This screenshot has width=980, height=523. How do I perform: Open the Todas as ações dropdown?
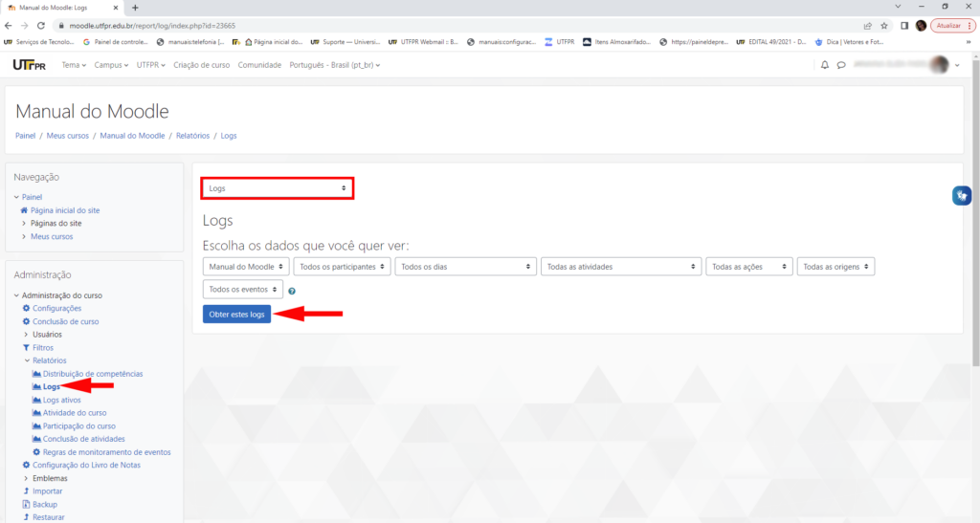[x=748, y=267]
